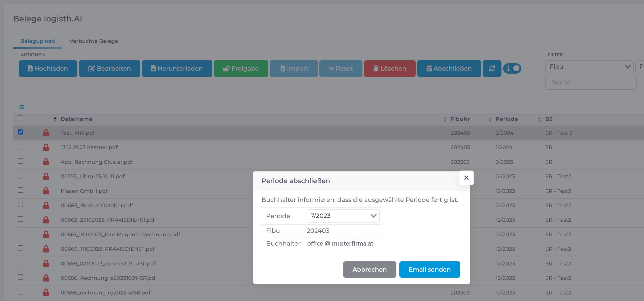644x301 pixels.
Task: Click file name 13.12.2023 Kastner.pdf
Action: [89, 147]
